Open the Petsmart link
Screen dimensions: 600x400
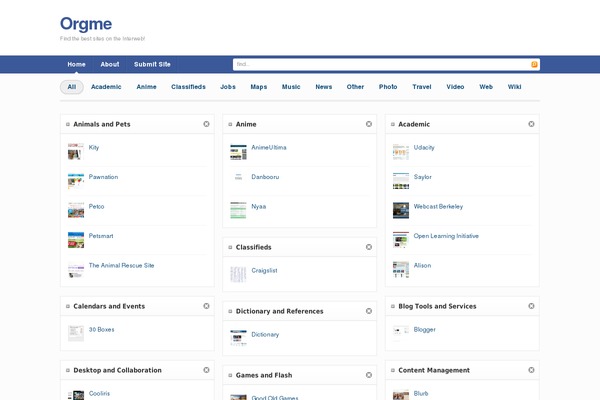tap(101, 236)
